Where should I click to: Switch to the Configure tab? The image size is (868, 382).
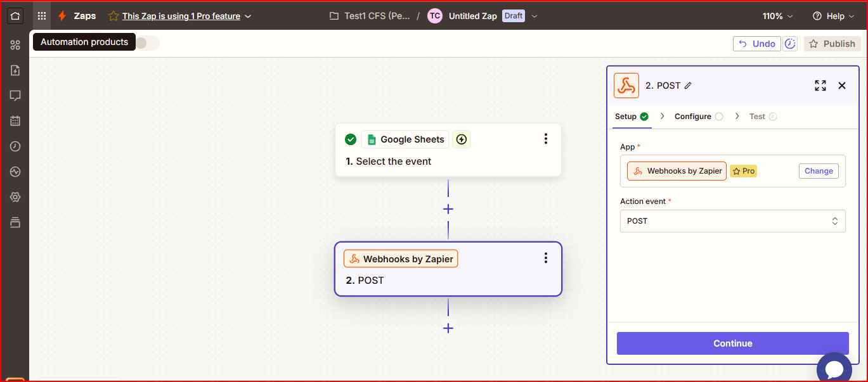[699, 117]
